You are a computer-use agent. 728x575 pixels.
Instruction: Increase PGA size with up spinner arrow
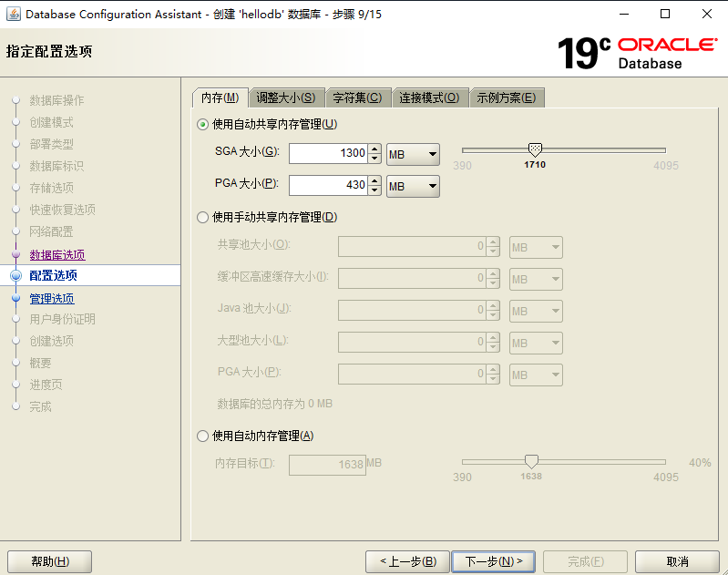pyautogui.click(x=374, y=180)
